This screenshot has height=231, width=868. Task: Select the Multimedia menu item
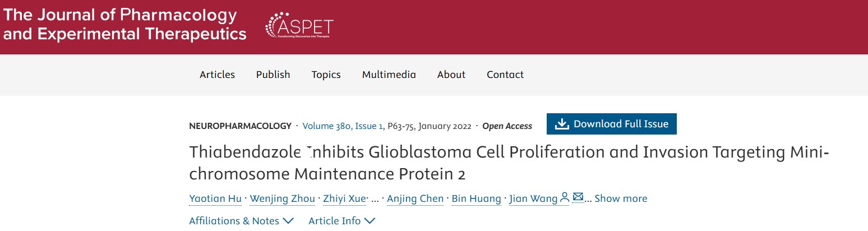[x=389, y=75]
